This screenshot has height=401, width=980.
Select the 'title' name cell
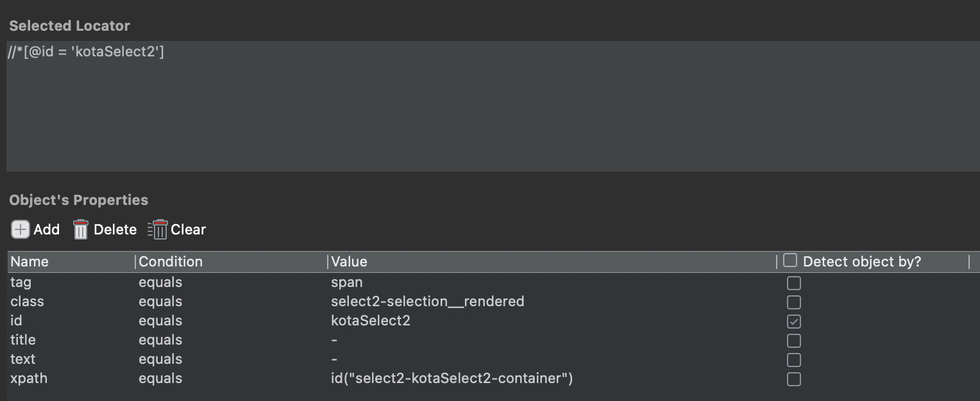[x=23, y=340]
